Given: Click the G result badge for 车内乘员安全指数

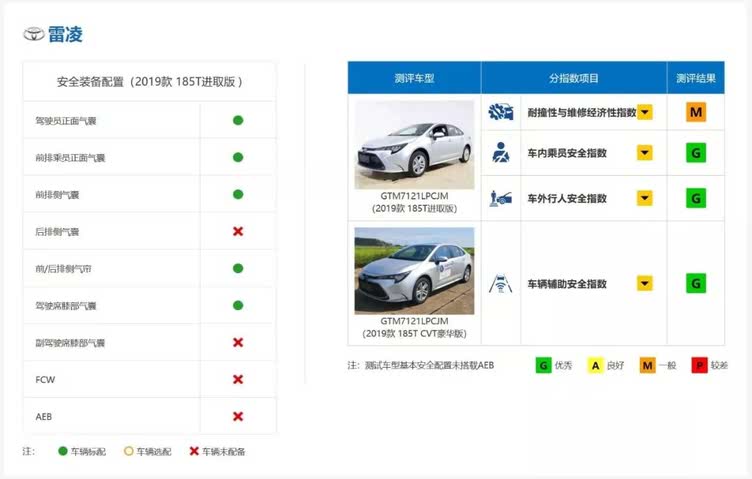Looking at the screenshot, I should 695,153.
